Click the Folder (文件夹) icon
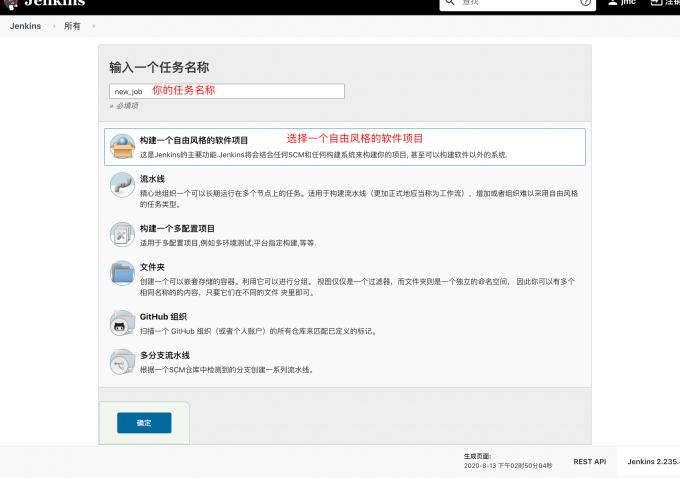 [x=122, y=273]
